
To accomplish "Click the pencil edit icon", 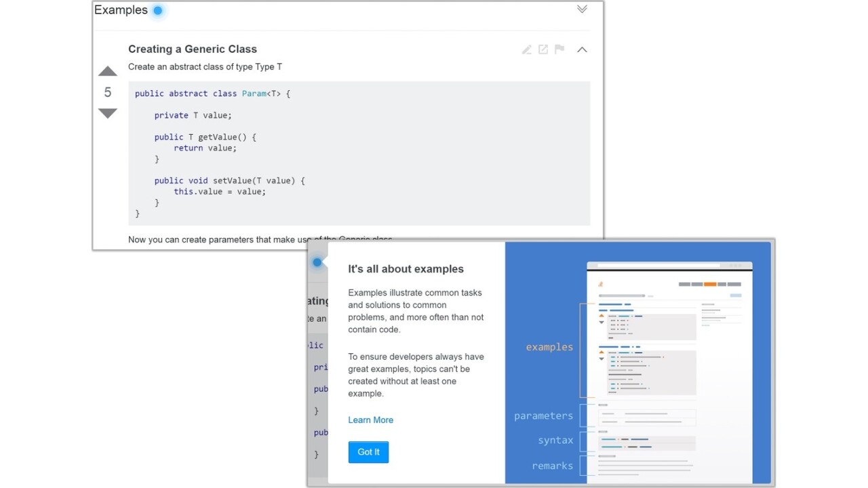I will [526, 49].
